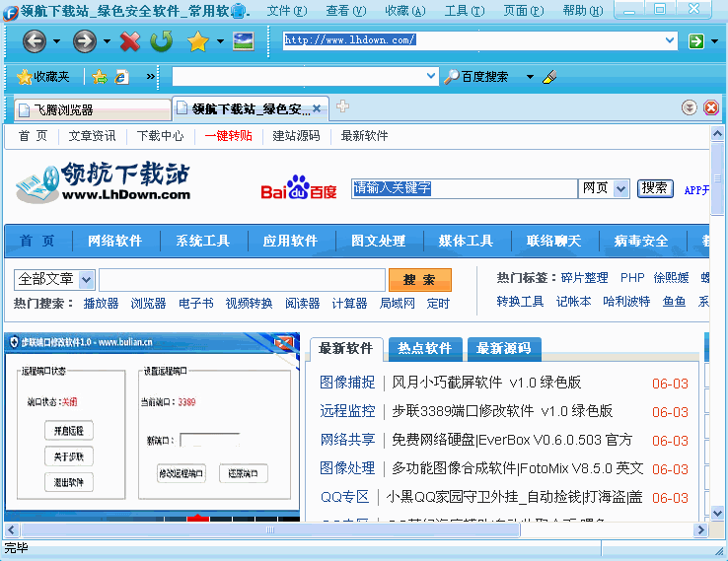Click the 步联端口修改软件 screenshot thumbnail
The image size is (728, 561).
click(152, 427)
